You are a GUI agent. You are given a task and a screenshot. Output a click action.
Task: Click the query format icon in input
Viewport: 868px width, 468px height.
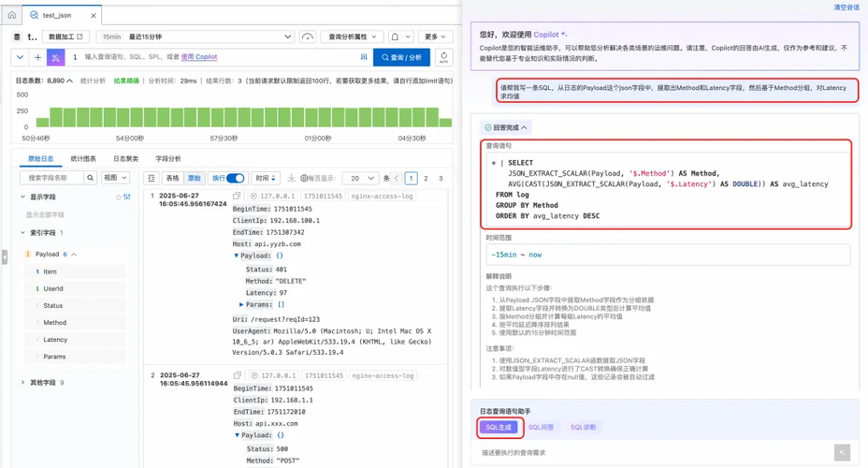[x=364, y=56]
